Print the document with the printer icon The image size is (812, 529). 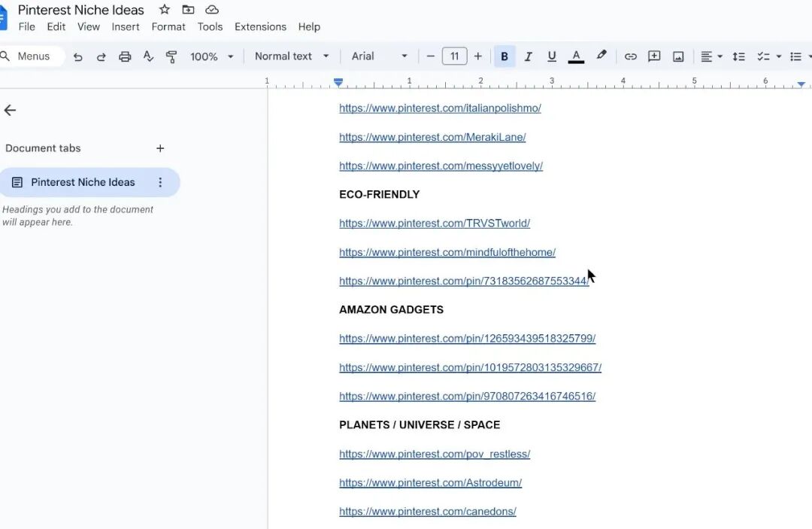125,56
